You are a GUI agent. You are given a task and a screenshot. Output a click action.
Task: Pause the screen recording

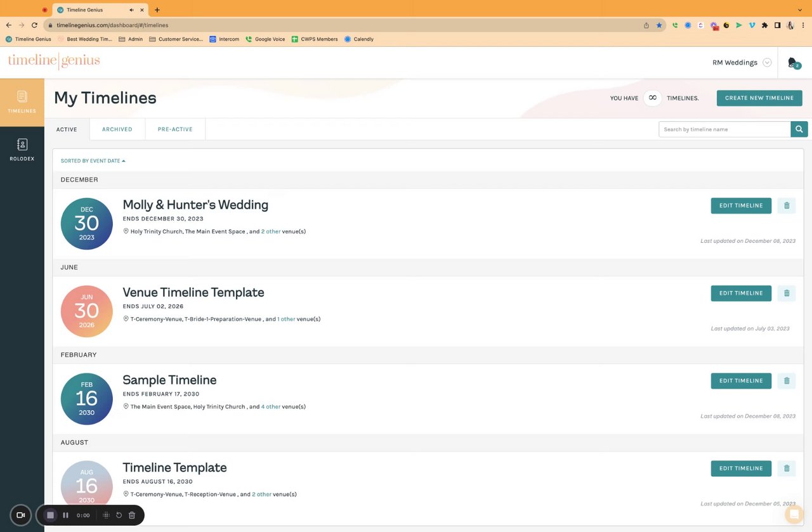click(65, 515)
